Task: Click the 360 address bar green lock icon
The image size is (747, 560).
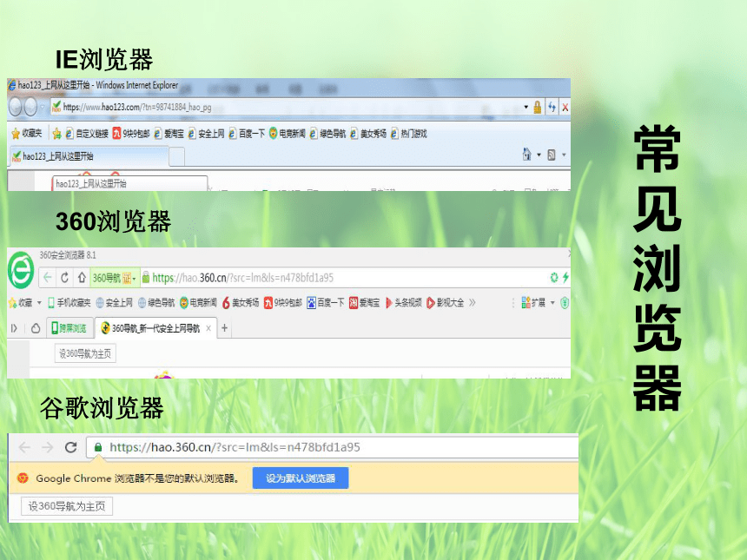Action: (146, 277)
